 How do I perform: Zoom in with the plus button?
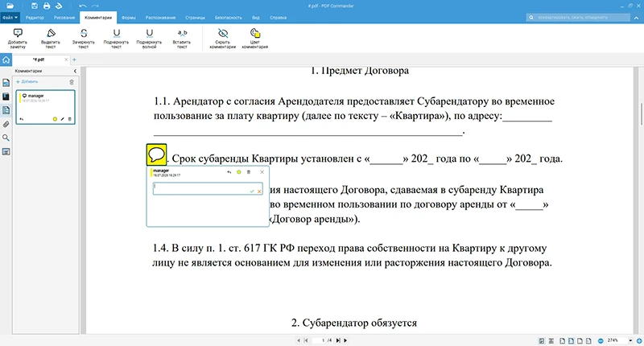639,340
